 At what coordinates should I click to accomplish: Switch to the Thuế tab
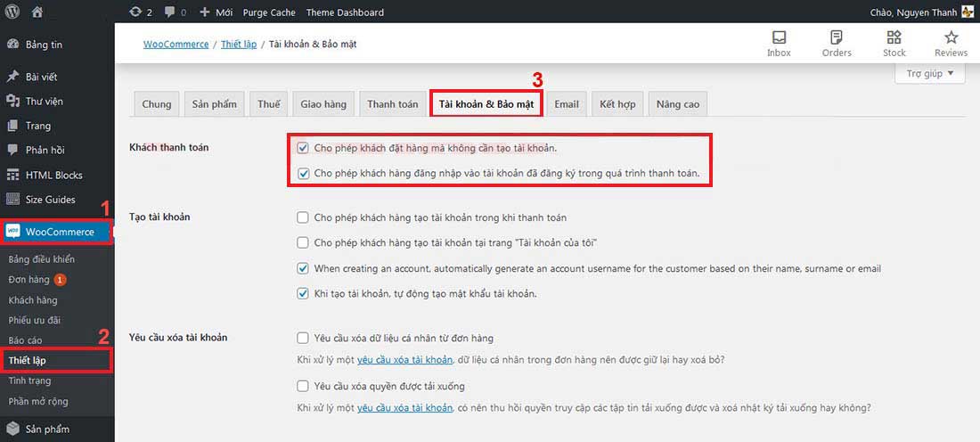pyautogui.click(x=269, y=104)
